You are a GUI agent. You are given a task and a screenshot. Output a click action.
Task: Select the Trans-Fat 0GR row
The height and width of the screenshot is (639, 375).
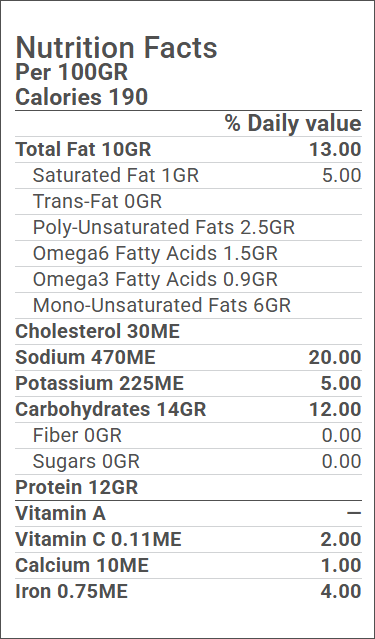pos(188,201)
